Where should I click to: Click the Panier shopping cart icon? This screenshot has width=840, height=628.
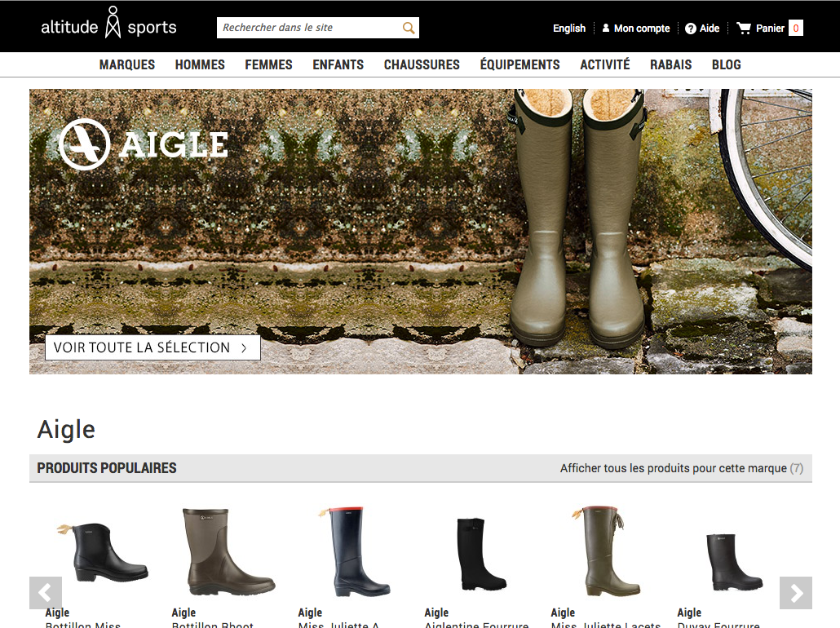coord(744,28)
